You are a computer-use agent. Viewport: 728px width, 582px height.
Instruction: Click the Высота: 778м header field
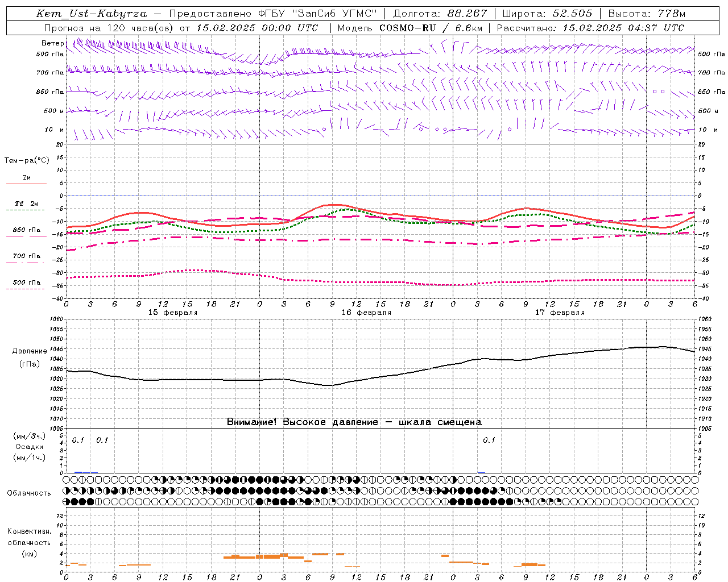pos(647,14)
